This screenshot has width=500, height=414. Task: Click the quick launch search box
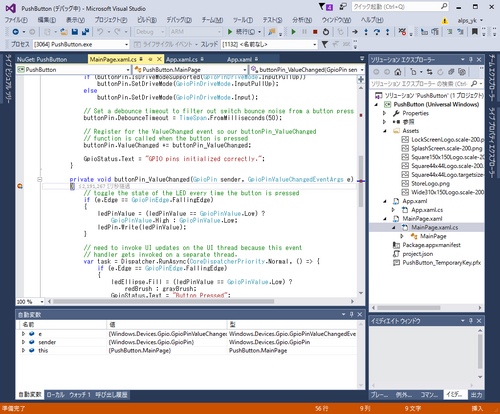pyautogui.click(x=400, y=7)
